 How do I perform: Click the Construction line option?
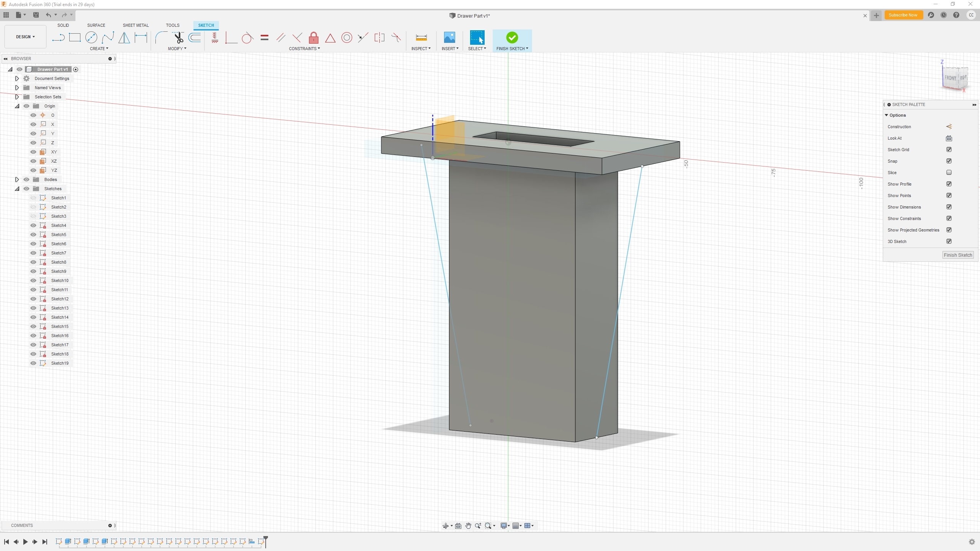[x=949, y=127]
